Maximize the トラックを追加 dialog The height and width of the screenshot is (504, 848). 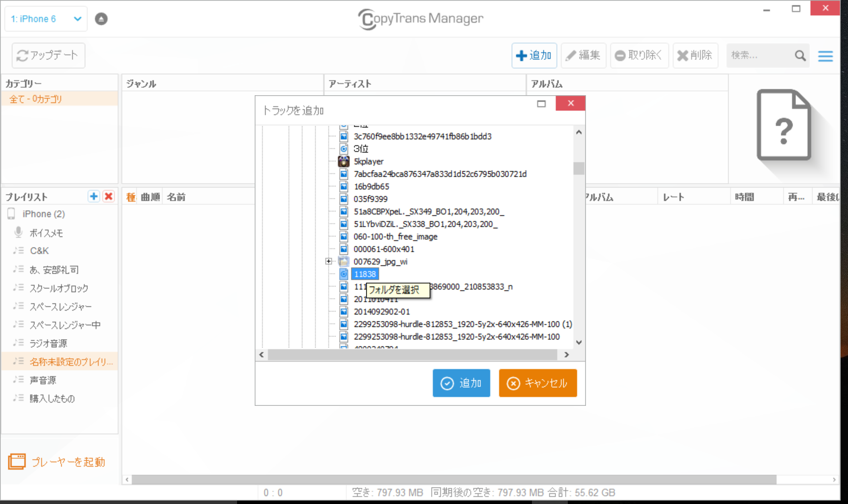(x=541, y=104)
